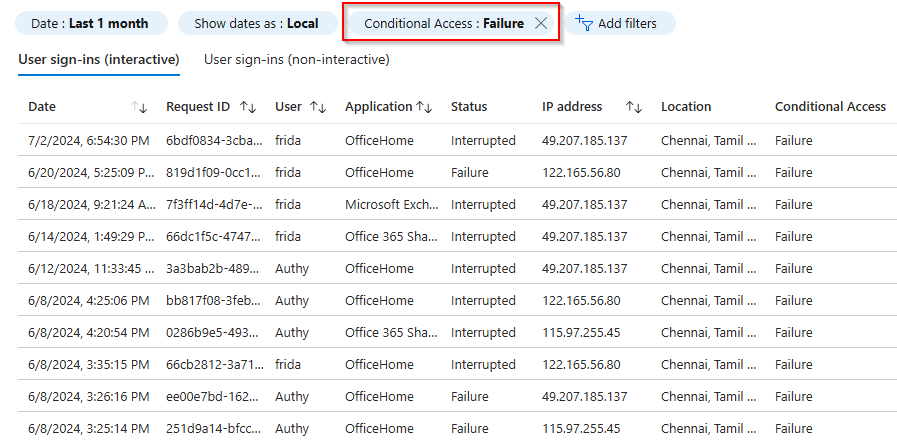
Task: Open the Conditional Access filter pill
Action: (443, 23)
